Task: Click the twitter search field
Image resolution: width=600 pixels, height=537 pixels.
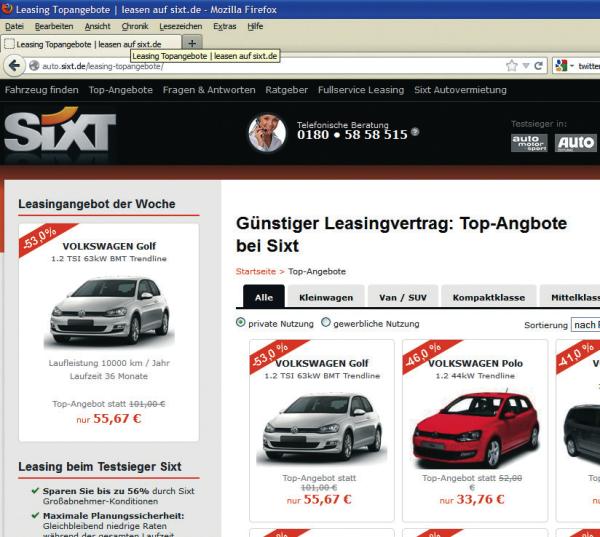Action: click(x=589, y=66)
